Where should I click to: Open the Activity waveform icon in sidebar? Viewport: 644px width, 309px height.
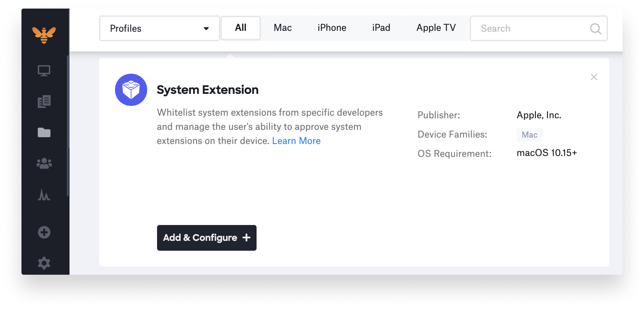[44, 195]
